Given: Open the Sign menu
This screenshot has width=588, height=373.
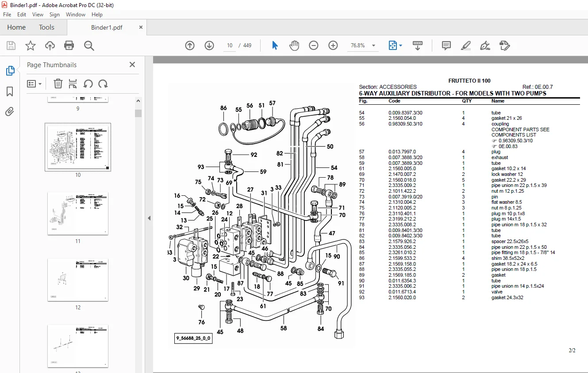Looking at the screenshot, I should tap(54, 15).
